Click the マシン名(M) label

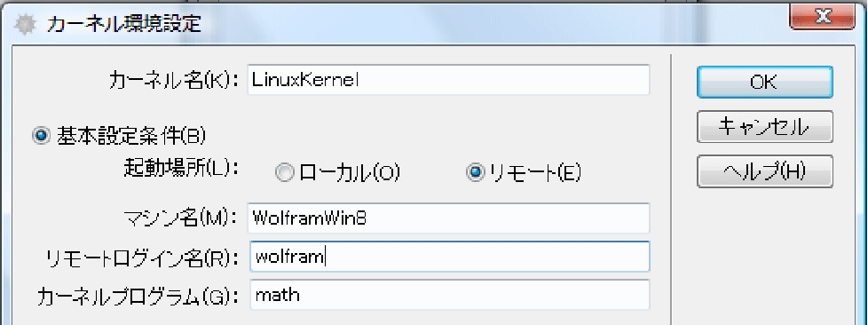coord(180,218)
